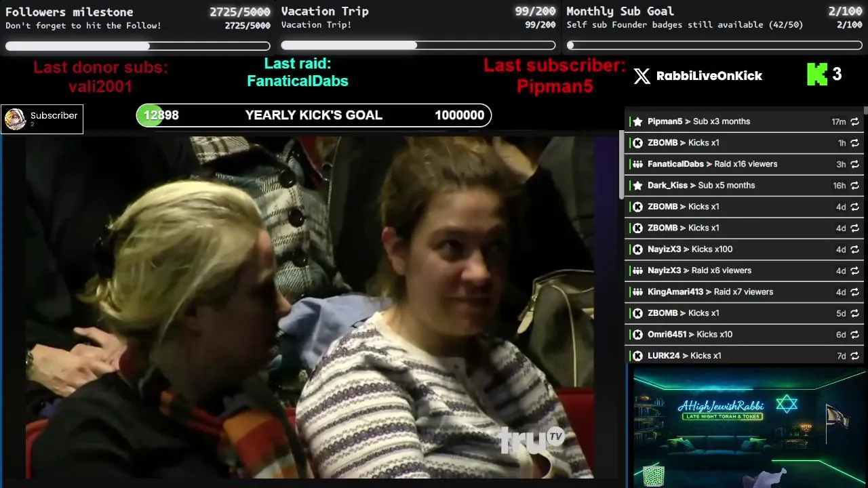This screenshot has height=488, width=868.
Task: Click the Kick icon beside NayizX3 Kicks x100
Action: coord(637,249)
